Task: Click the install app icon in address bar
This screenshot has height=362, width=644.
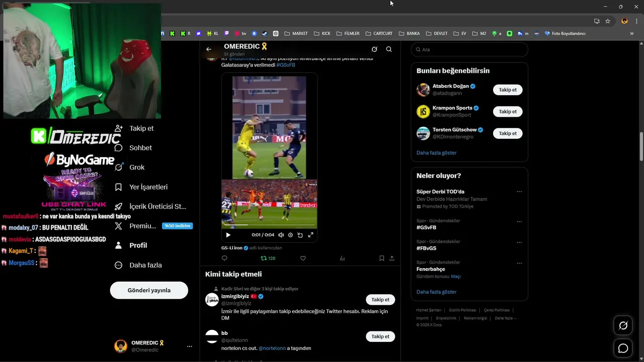Action: coord(597,21)
